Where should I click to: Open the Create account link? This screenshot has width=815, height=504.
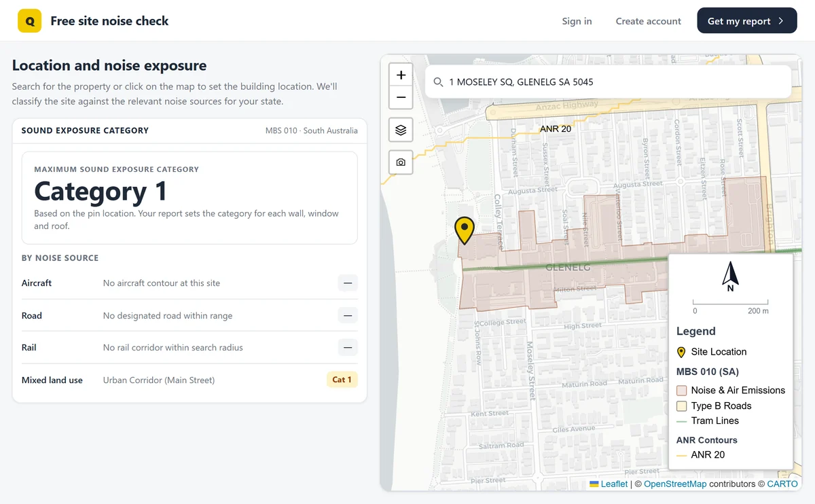[648, 21]
